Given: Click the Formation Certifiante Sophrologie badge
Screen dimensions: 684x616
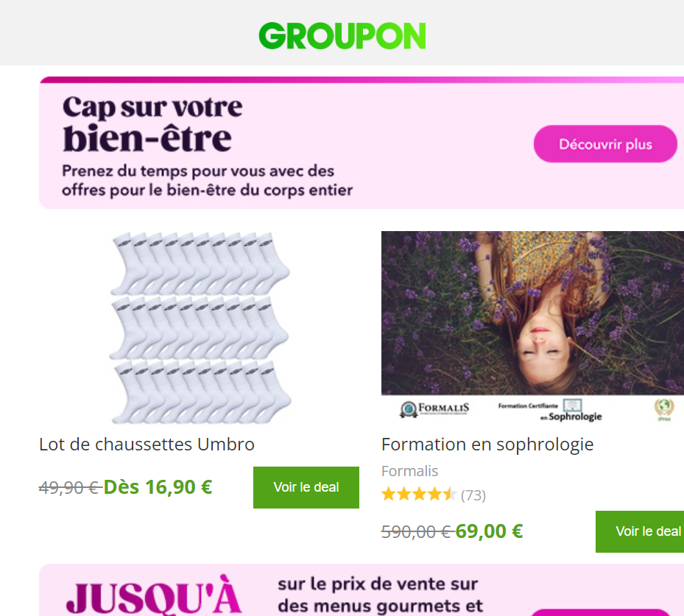Looking at the screenshot, I should pyautogui.click(x=550, y=410).
